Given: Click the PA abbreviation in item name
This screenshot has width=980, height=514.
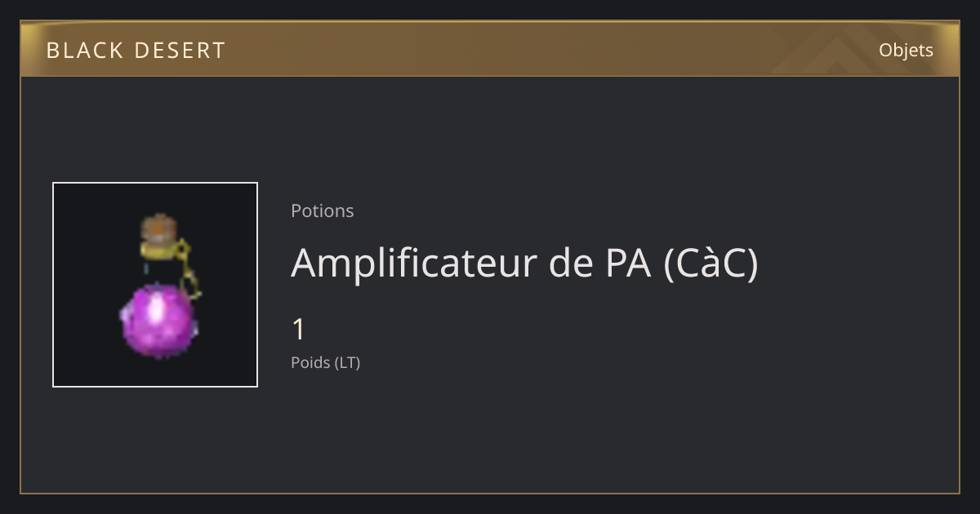Looking at the screenshot, I should [x=627, y=263].
